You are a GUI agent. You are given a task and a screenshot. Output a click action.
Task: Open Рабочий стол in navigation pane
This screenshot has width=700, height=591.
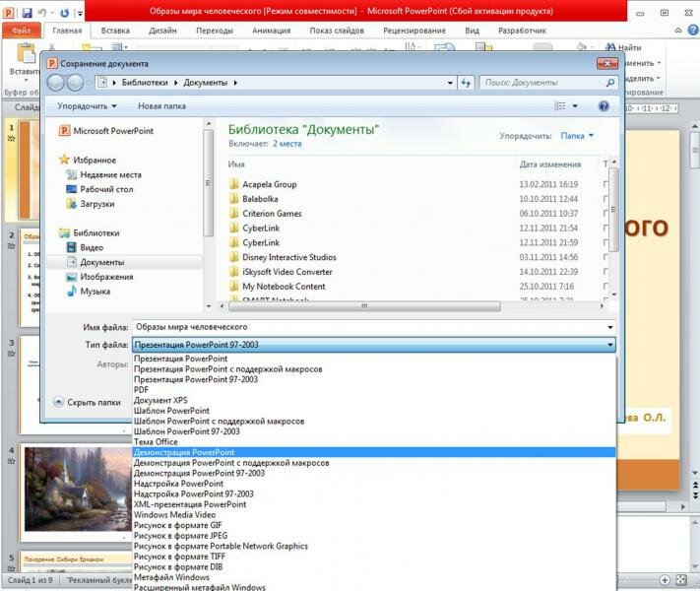(x=99, y=189)
